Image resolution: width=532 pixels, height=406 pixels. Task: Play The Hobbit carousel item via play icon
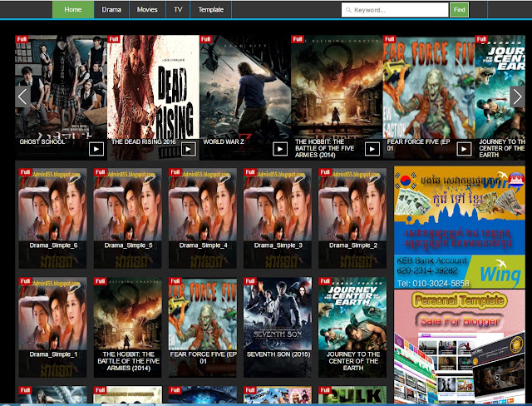372,149
